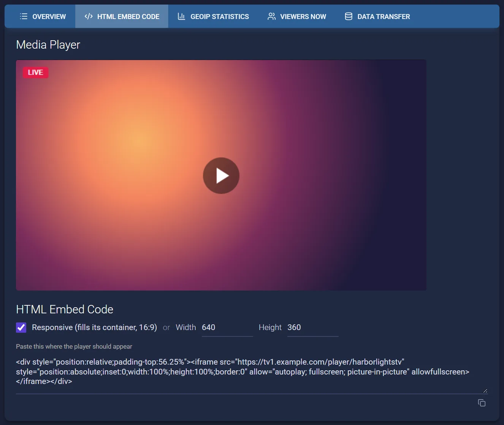Click the "Height" label
504x425 pixels.
[270, 327]
